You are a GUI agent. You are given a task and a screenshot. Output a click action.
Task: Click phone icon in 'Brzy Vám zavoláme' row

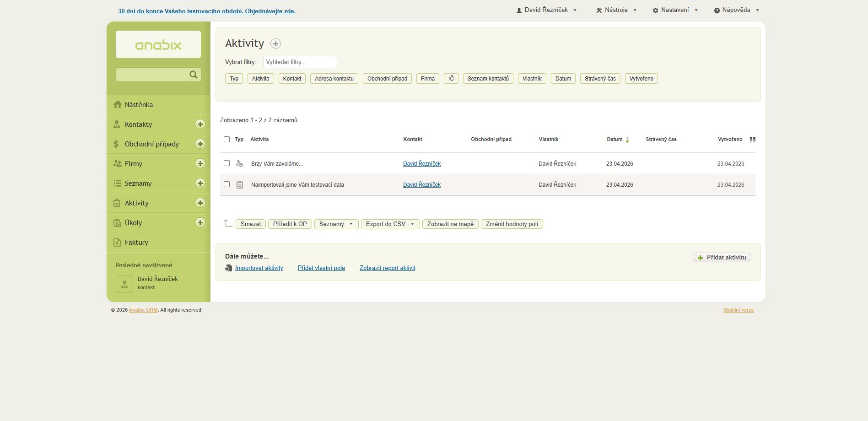point(239,163)
